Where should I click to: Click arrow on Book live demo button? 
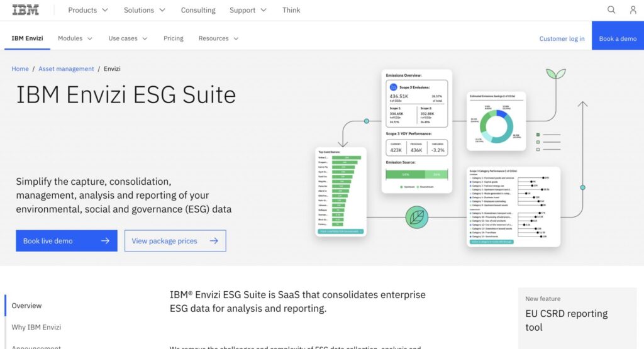pyautogui.click(x=105, y=241)
